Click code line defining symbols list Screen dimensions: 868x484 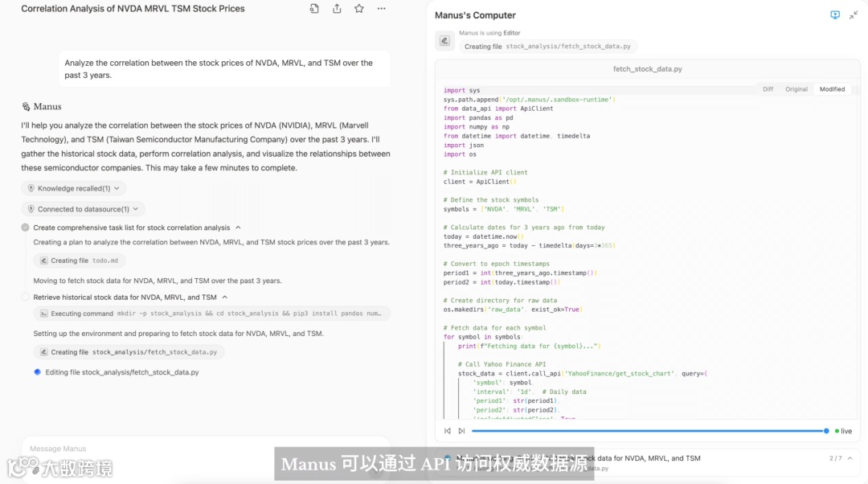point(504,209)
